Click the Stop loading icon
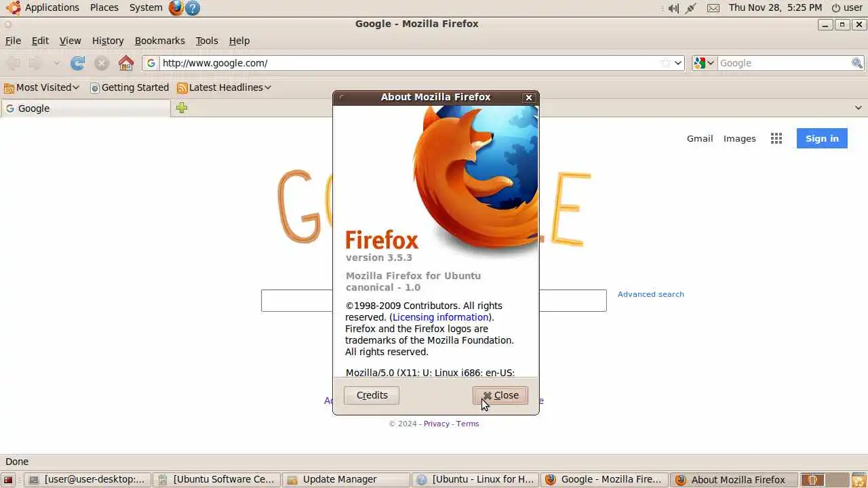The height and width of the screenshot is (488, 868). (102, 63)
